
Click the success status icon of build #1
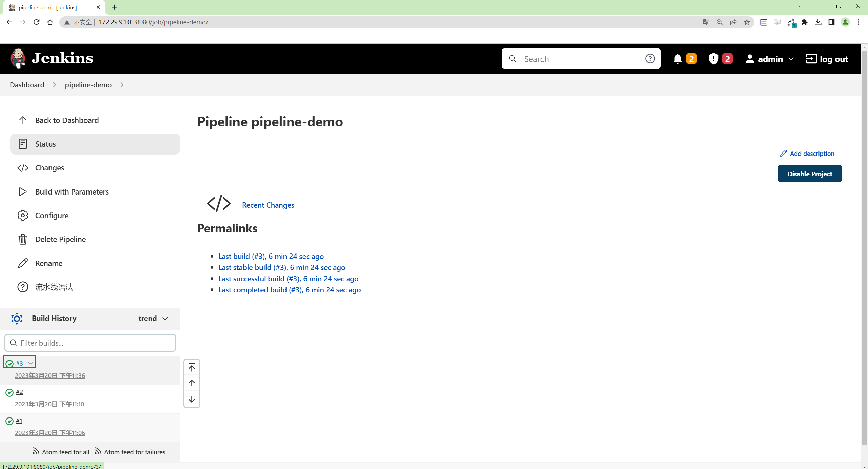(9, 421)
